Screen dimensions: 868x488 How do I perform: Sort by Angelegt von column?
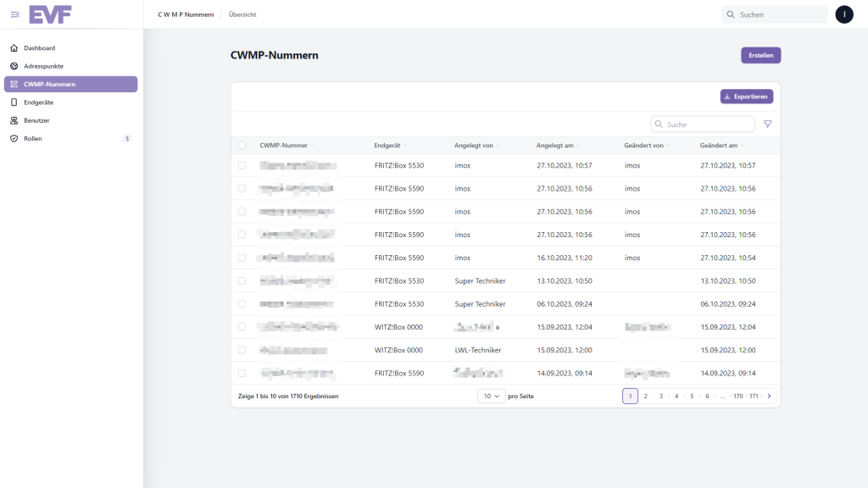pos(476,146)
